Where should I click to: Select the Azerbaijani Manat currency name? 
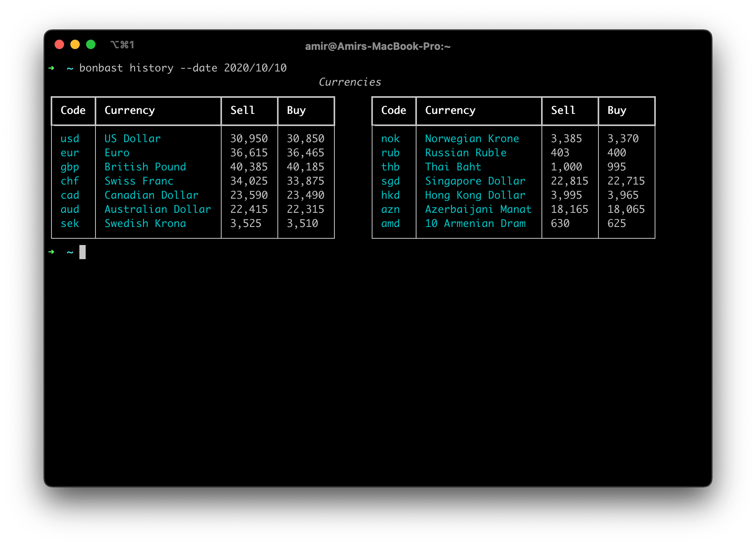tap(479, 209)
